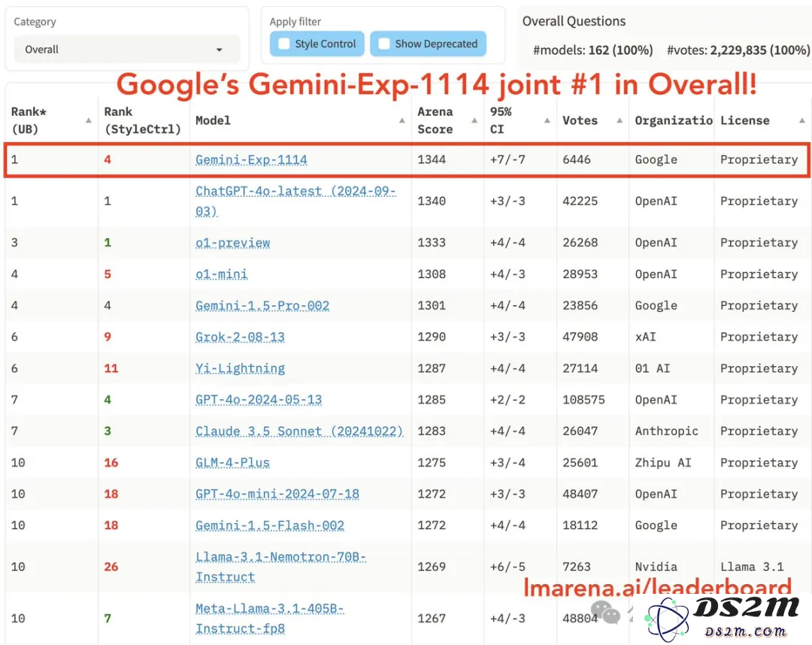Open the Yi-Lightning model link
This screenshot has height=645, width=812.
(x=240, y=368)
